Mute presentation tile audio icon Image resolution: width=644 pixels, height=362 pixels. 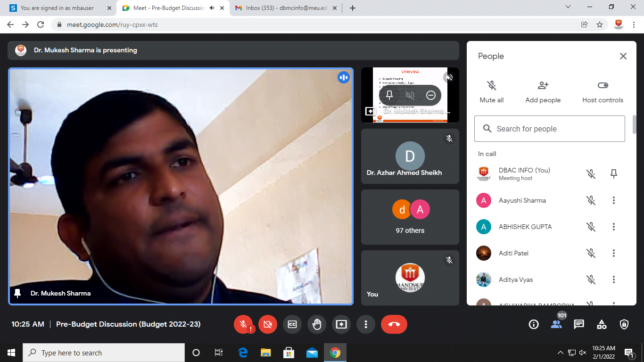(x=410, y=95)
